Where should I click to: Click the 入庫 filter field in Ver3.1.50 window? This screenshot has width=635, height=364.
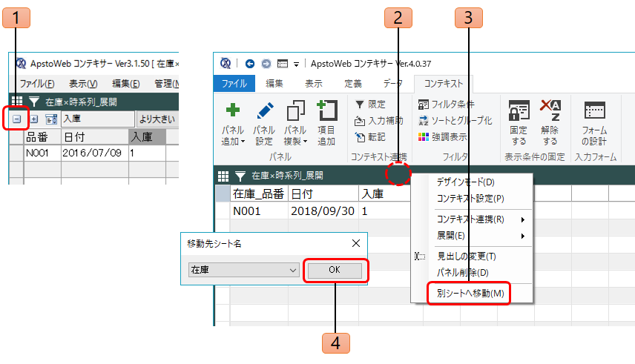[x=98, y=119]
